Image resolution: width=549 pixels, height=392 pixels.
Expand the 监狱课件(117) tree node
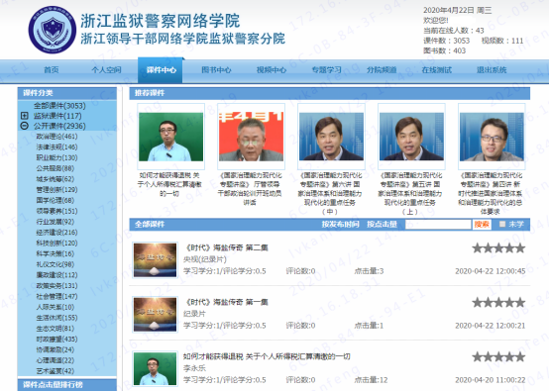click(x=24, y=116)
